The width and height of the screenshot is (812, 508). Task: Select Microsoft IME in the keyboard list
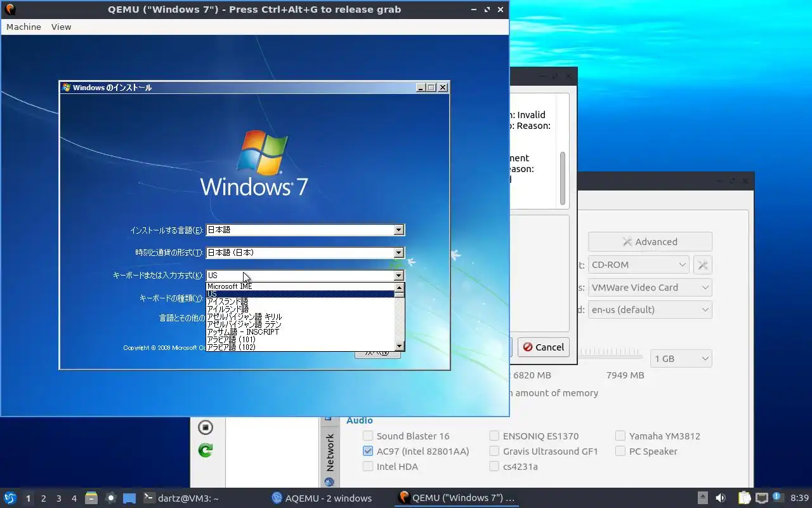click(300, 286)
